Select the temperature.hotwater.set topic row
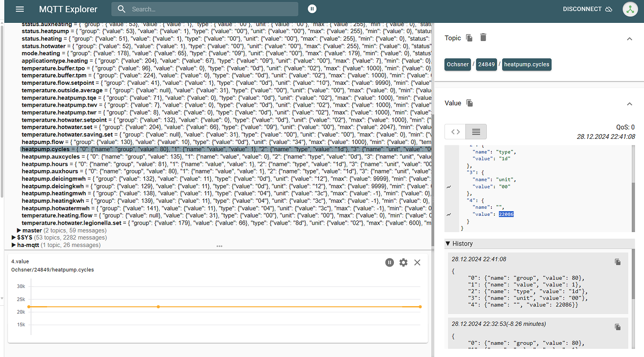Viewport: 644px width, 357px height. (226, 127)
